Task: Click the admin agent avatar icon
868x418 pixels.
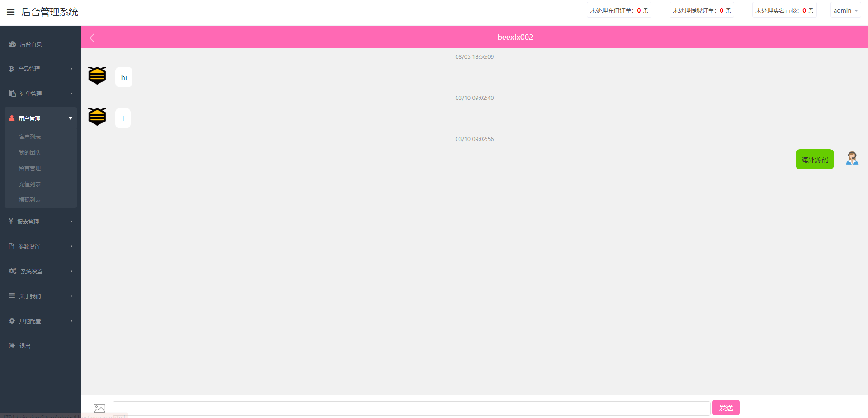Action: click(x=852, y=159)
